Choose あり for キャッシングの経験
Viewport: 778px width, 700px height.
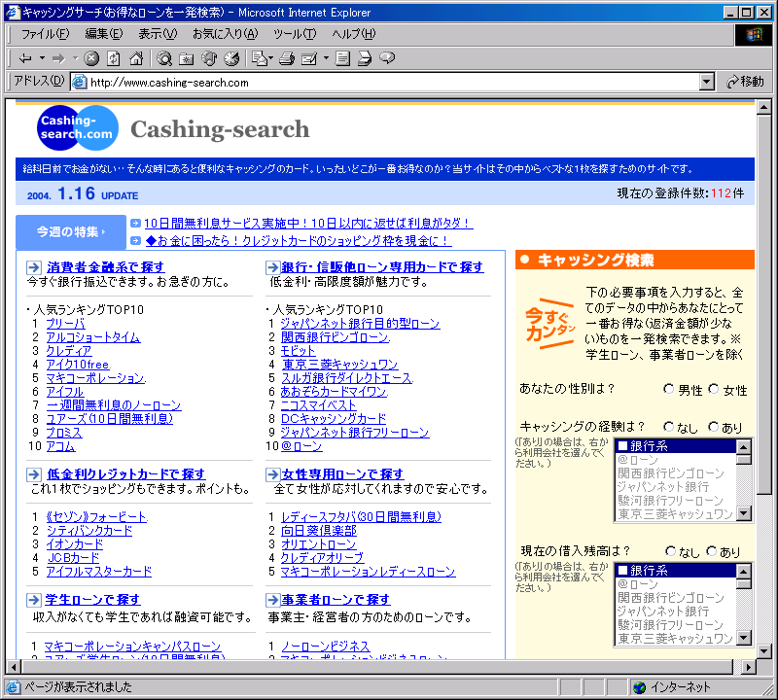(x=714, y=427)
